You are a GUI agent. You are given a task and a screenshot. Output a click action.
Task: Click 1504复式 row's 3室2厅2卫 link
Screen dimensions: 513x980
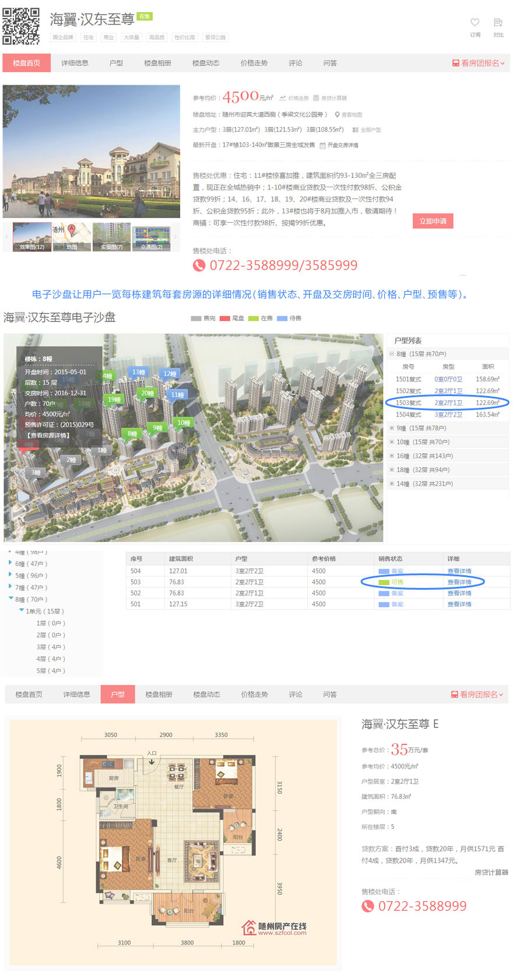click(x=448, y=415)
